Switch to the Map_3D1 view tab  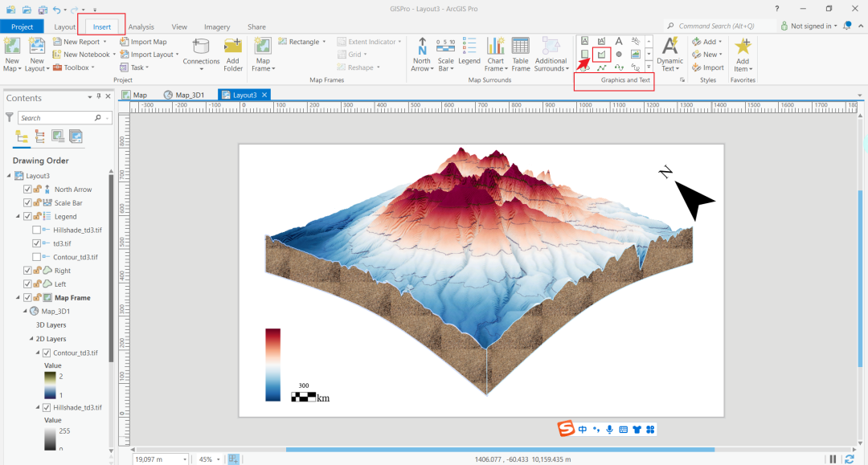click(x=184, y=95)
